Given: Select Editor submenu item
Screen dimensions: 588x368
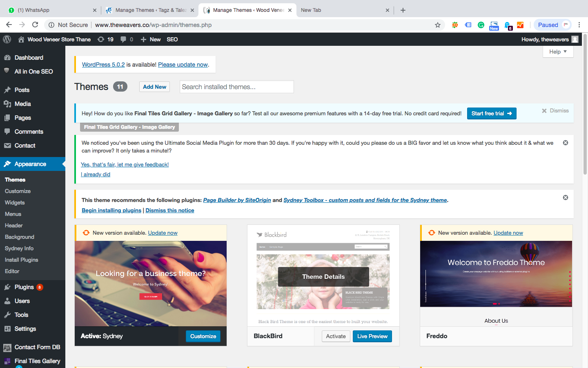Looking at the screenshot, I should coord(12,271).
